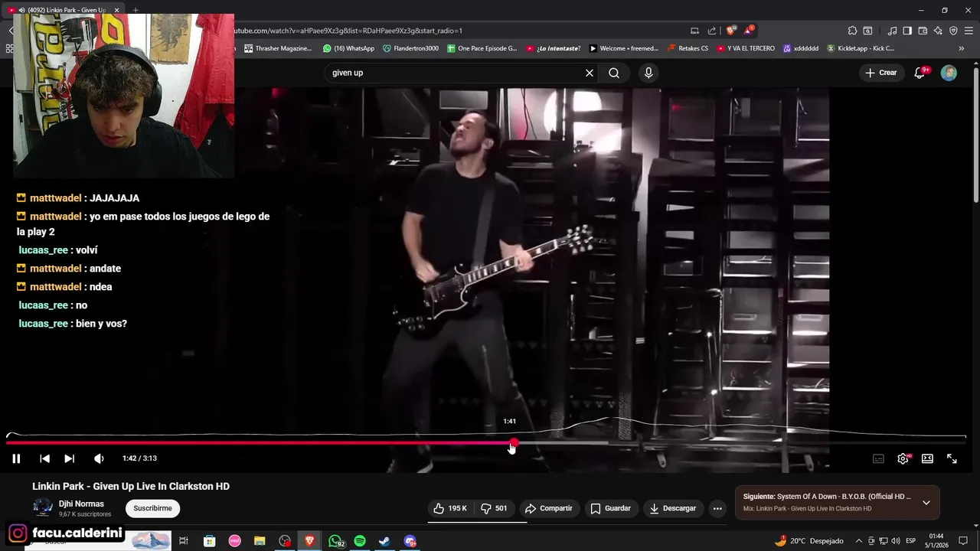Toggle subtitles in the video player
Image resolution: width=980 pixels, height=551 pixels.
878,458
